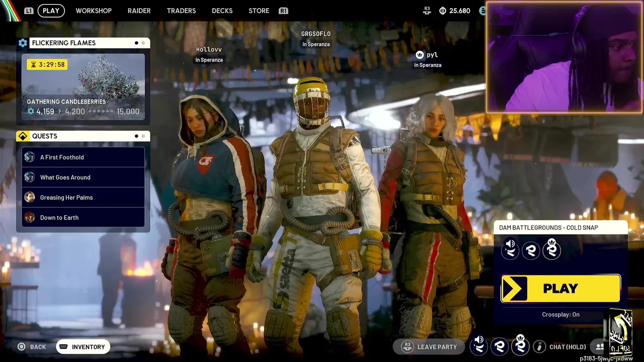Viewport: 644px width, 362px height.
Task: Select first page dot of Quests panel
Action: click(x=136, y=136)
